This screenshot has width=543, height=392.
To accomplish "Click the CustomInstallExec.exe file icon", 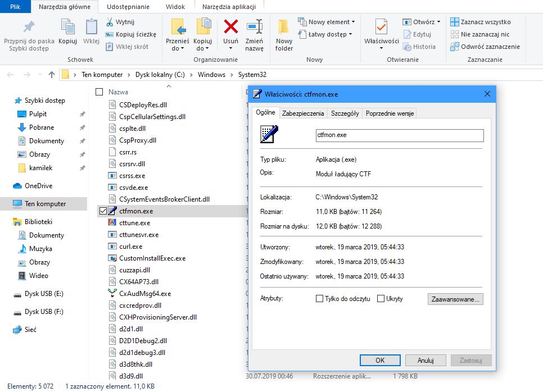I will tap(112, 258).
